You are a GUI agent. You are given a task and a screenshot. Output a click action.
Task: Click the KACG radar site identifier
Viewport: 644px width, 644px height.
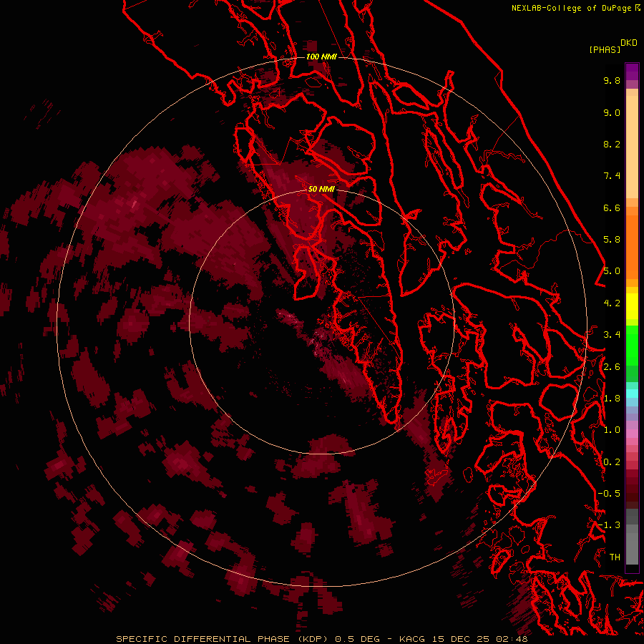coord(413,639)
